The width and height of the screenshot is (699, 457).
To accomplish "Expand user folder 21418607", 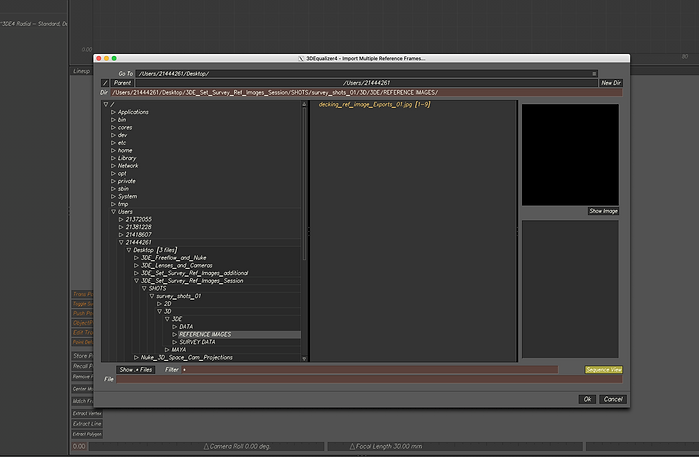I will tap(121, 235).
